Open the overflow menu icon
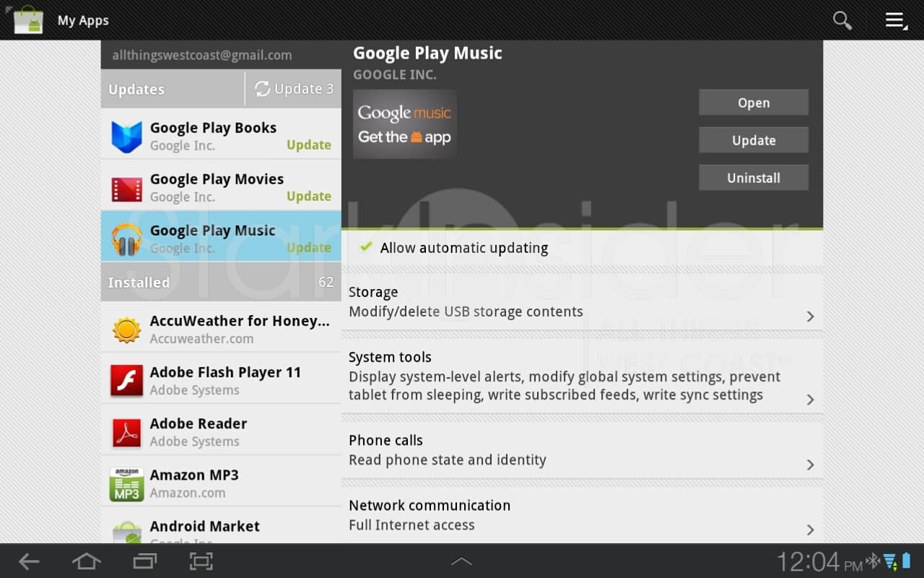The width and height of the screenshot is (924, 578). pyautogui.click(x=896, y=20)
